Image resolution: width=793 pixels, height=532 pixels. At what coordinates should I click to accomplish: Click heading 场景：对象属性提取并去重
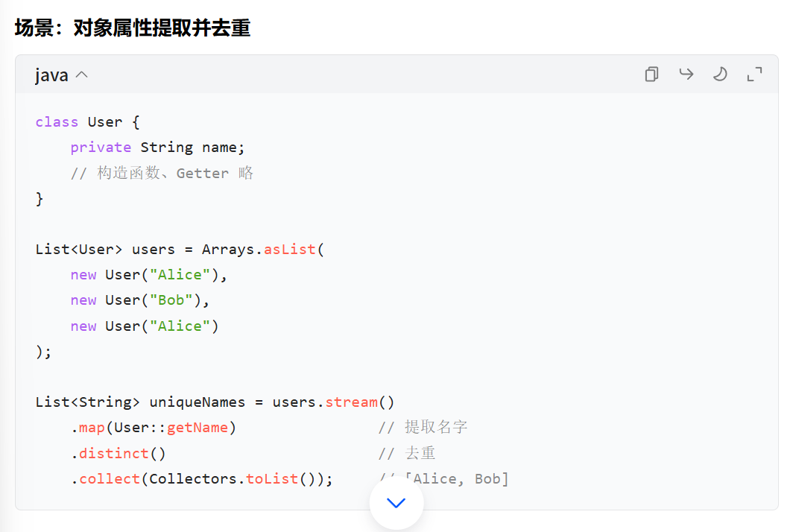tap(133, 28)
